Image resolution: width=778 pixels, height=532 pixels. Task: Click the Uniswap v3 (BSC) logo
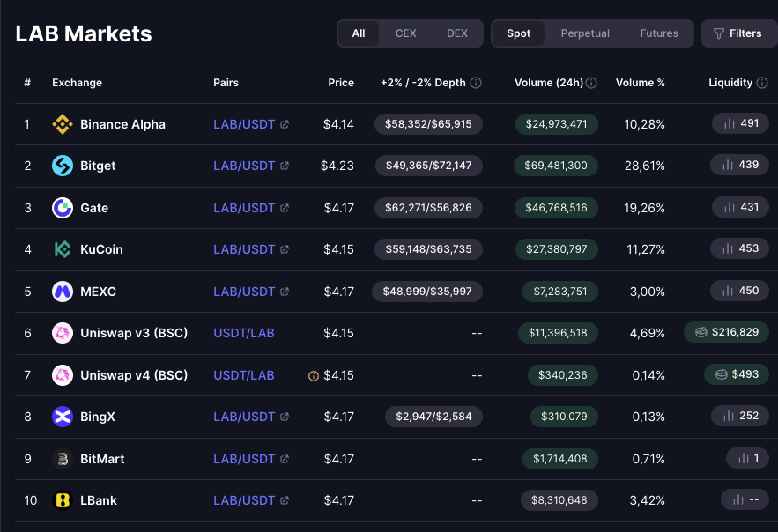click(x=63, y=333)
